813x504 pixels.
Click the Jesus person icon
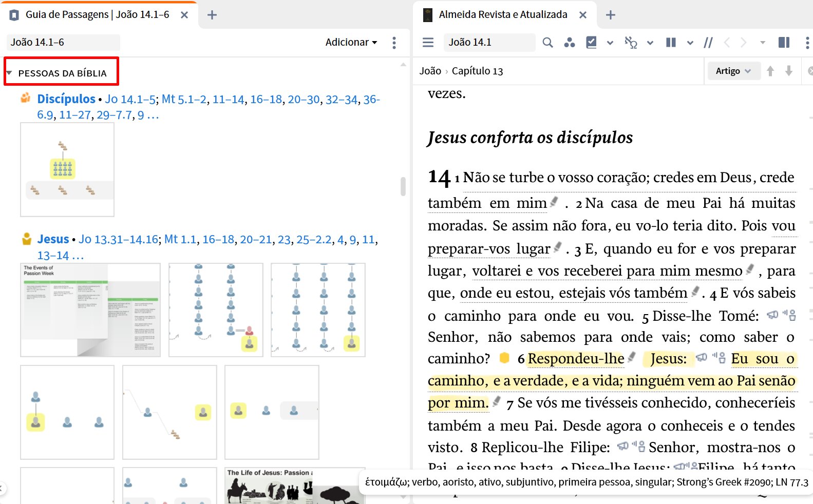tap(27, 239)
